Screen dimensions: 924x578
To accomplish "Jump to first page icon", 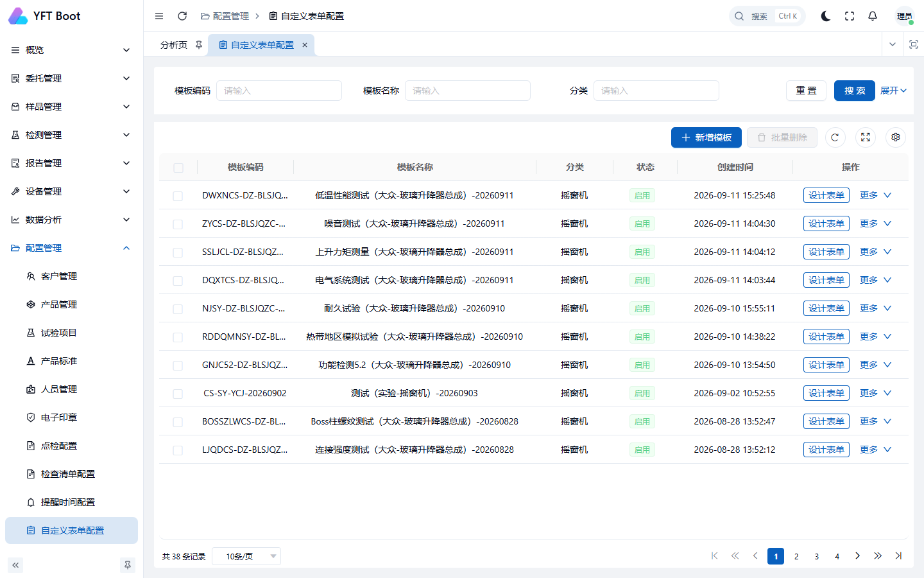I will [714, 556].
